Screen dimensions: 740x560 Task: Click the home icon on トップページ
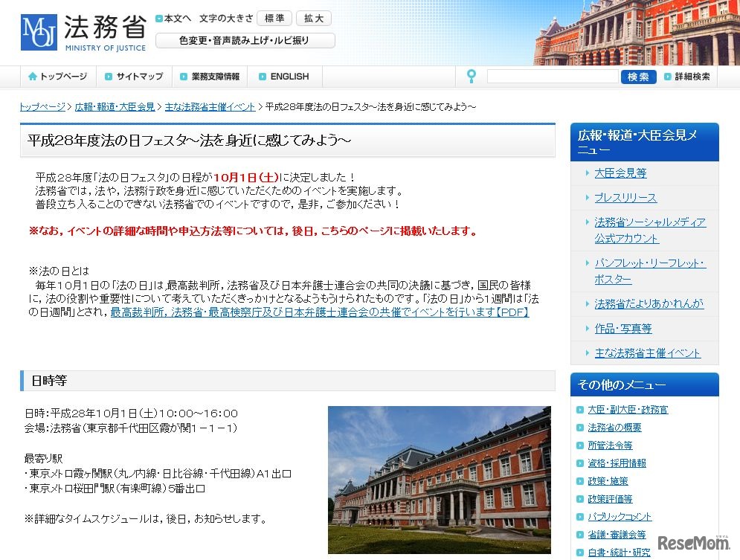tap(32, 76)
